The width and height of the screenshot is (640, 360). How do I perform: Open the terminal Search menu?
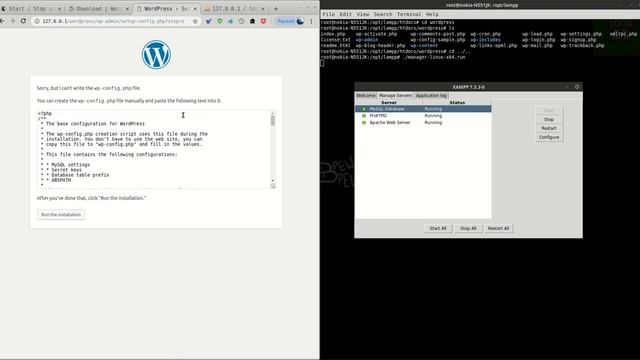pos(383,14)
